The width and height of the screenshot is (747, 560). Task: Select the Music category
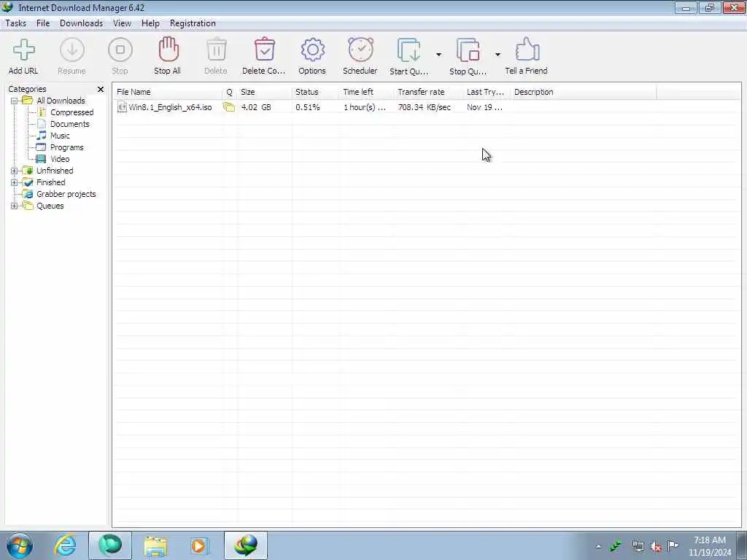pos(60,136)
